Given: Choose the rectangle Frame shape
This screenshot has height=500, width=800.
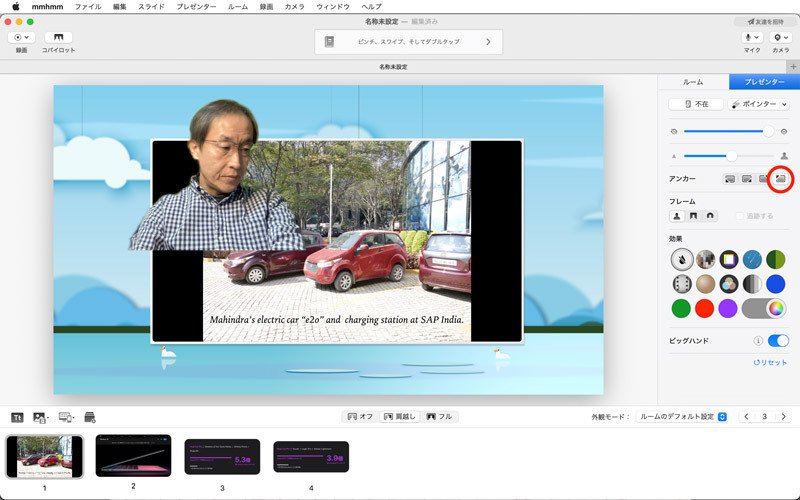Looking at the screenshot, I should pyautogui.click(x=693, y=216).
